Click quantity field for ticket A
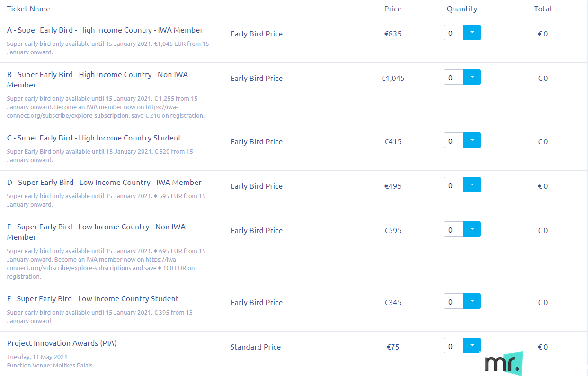 point(454,33)
